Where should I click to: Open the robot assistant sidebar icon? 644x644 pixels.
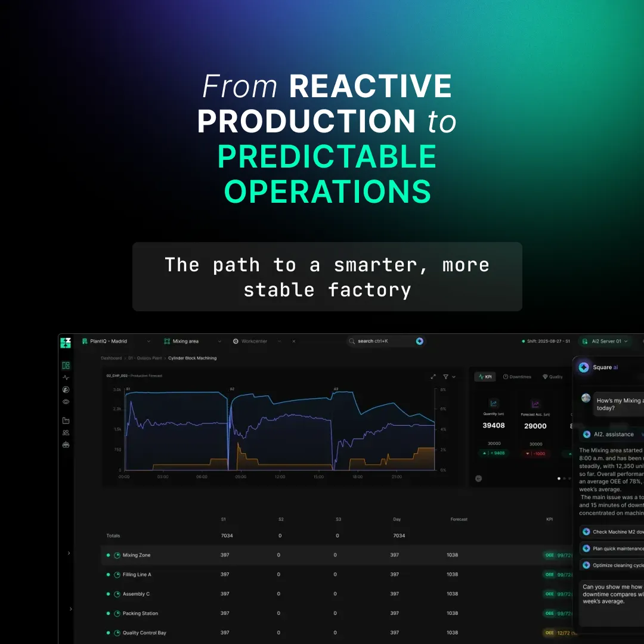point(66,444)
